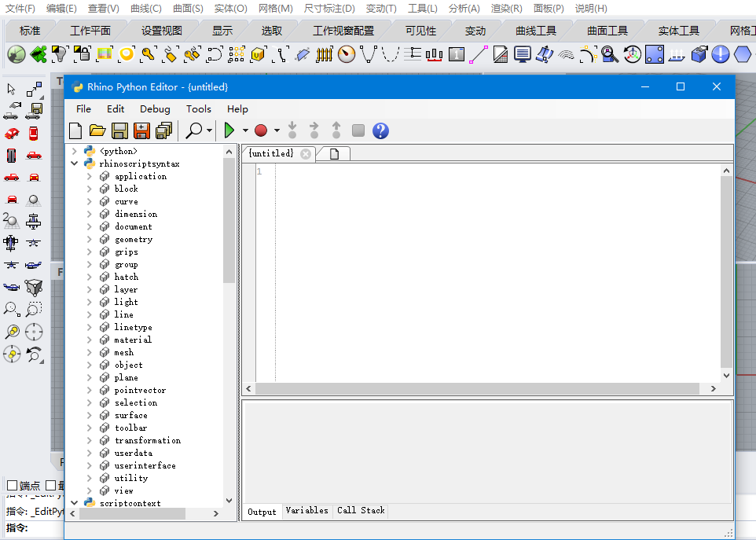Open the Find magnifier dropdown arrow

209,130
